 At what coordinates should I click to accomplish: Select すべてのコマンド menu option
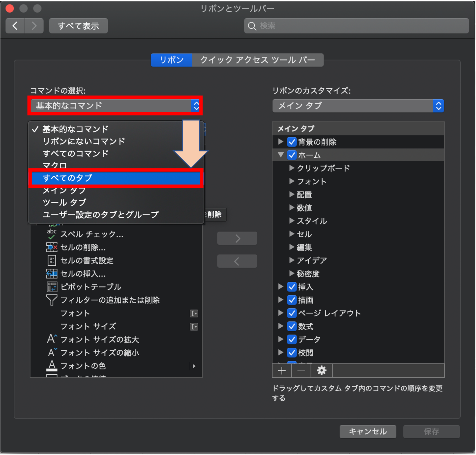pyautogui.click(x=116, y=154)
